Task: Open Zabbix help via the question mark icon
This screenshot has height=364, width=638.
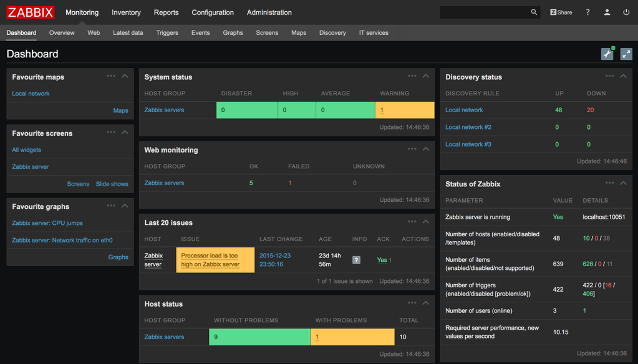Action: tap(587, 12)
